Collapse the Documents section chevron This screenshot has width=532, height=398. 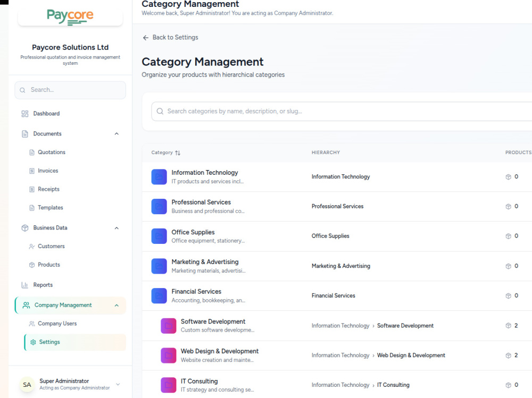click(117, 134)
